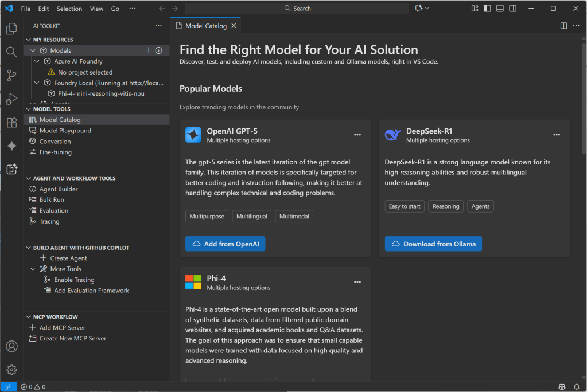Open the Manage gear icon

(x=11, y=370)
